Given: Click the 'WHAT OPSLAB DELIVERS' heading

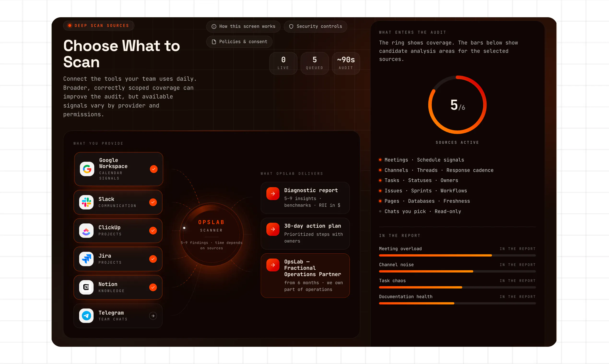Looking at the screenshot, I should (x=292, y=174).
